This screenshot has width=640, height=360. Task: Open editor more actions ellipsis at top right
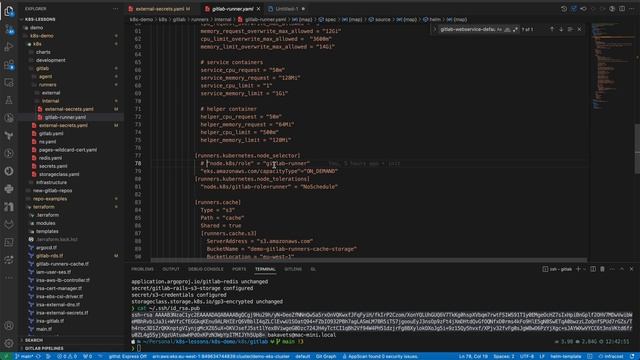click(631, 9)
